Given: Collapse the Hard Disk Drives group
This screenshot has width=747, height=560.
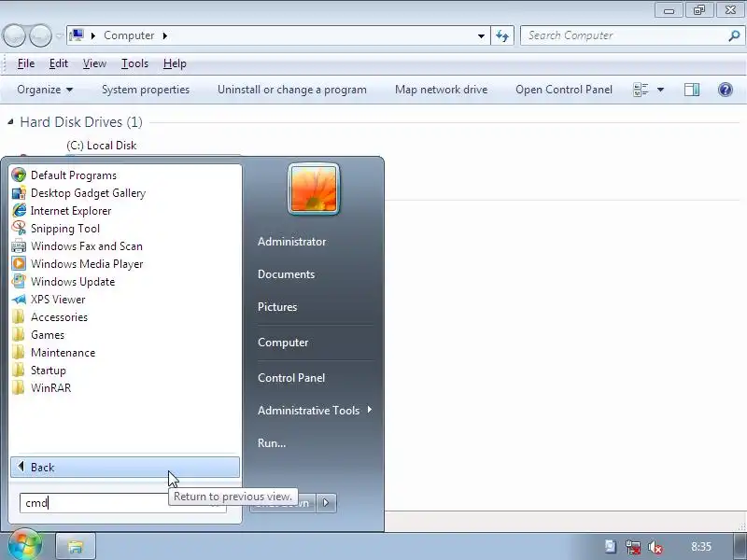Looking at the screenshot, I should (x=10, y=122).
